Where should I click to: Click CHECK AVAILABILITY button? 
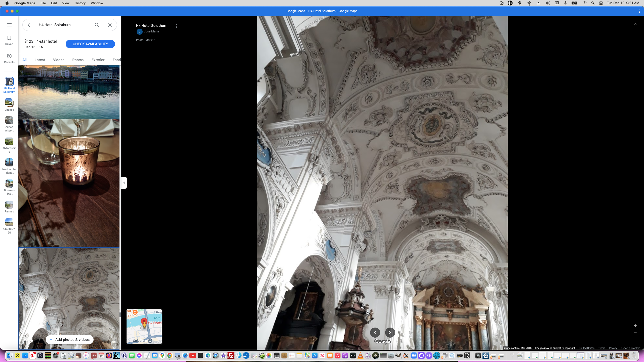tap(90, 44)
